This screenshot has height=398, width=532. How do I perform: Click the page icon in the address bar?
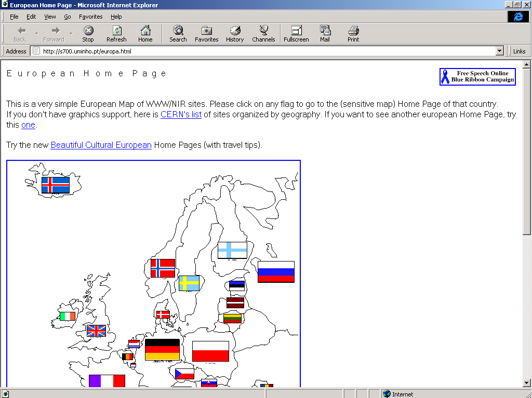pos(36,51)
